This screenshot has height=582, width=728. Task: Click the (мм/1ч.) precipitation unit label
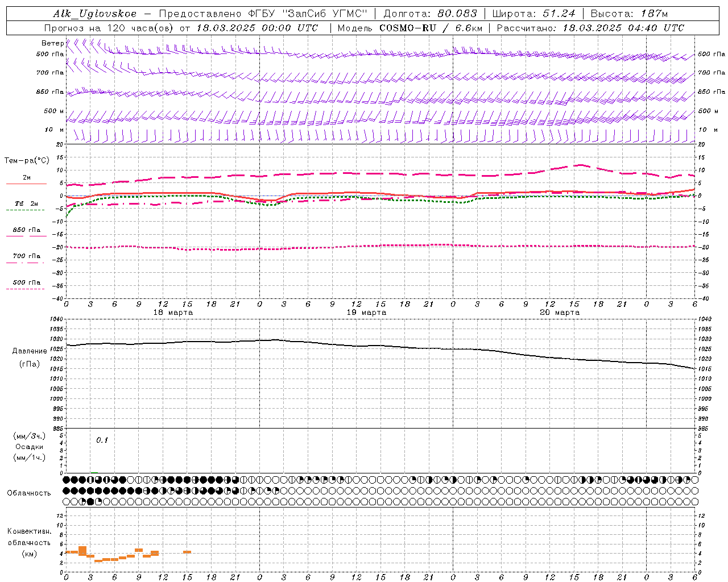point(30,458)
